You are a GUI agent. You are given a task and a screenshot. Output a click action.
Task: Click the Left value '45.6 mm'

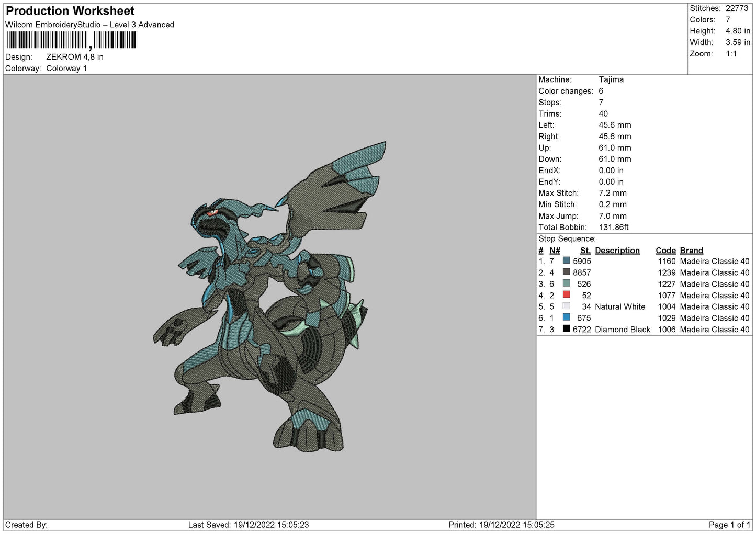[x=615, y=125]
